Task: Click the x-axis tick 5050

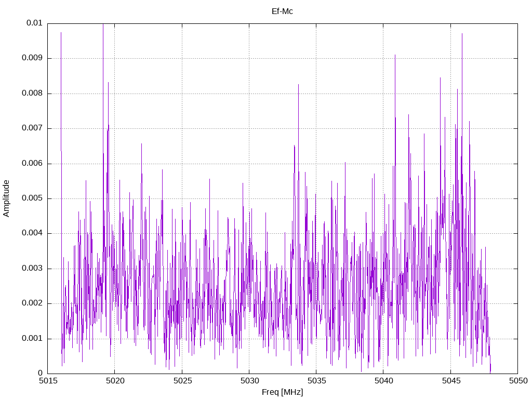Action: click(518, 381)
